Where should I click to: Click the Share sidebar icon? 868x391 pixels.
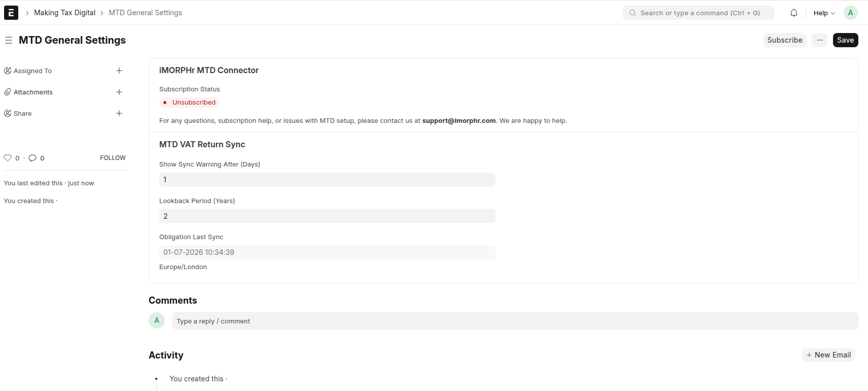tap(8, 113)
